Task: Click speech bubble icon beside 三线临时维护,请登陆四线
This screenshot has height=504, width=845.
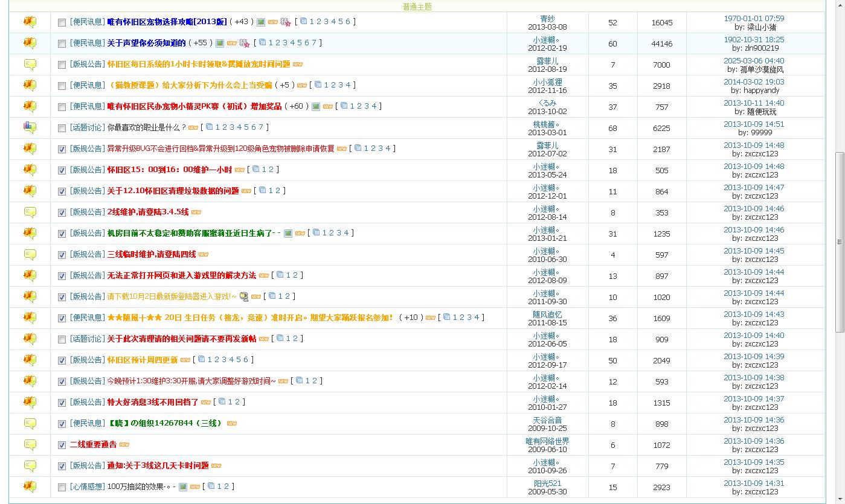Action: pyautogui.click(x=30, y=254)
